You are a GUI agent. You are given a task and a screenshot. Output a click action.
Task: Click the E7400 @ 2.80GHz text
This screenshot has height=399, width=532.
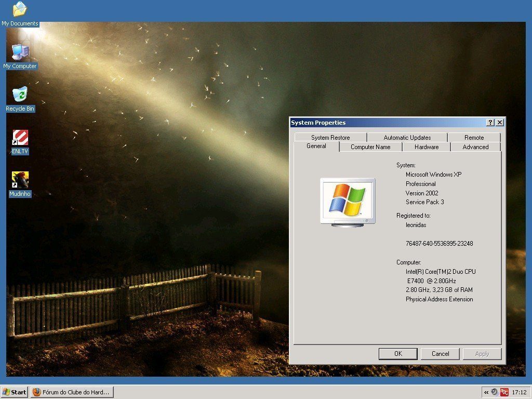coord(431,281)
